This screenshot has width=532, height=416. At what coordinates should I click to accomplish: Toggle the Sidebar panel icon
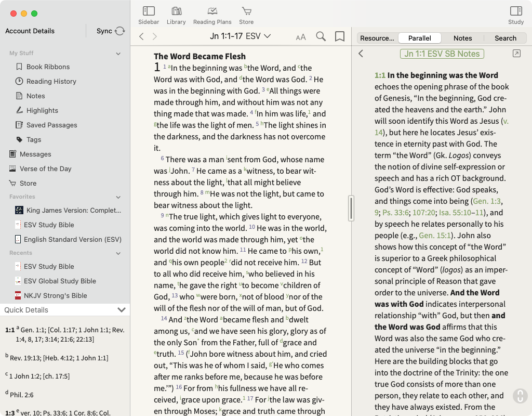point(149,11)
